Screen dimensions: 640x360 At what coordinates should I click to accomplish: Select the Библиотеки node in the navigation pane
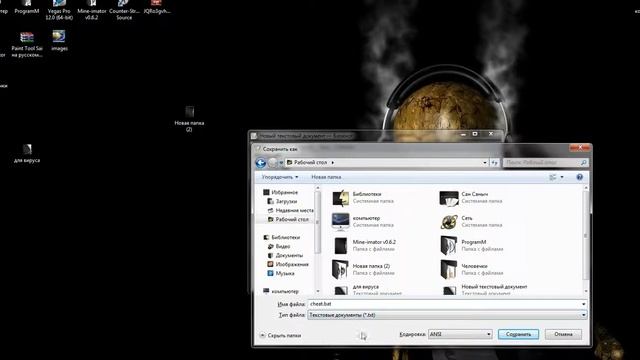tap(282, 237)
